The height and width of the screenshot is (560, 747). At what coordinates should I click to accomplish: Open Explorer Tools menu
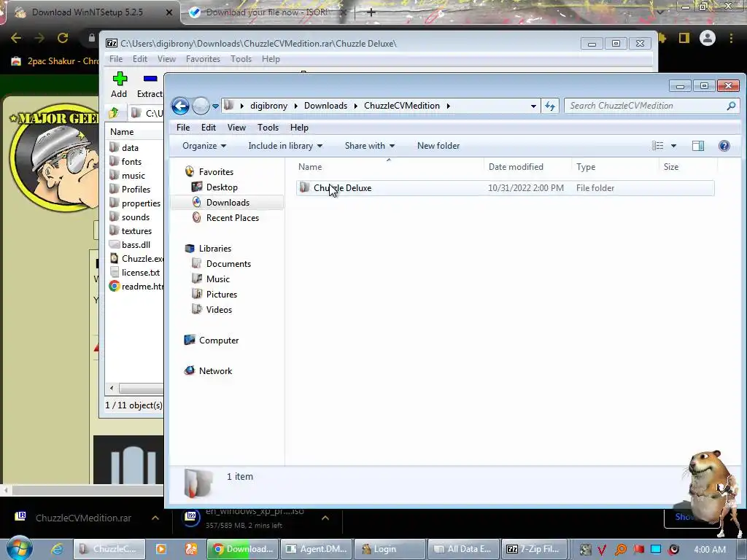pos(268,128)
